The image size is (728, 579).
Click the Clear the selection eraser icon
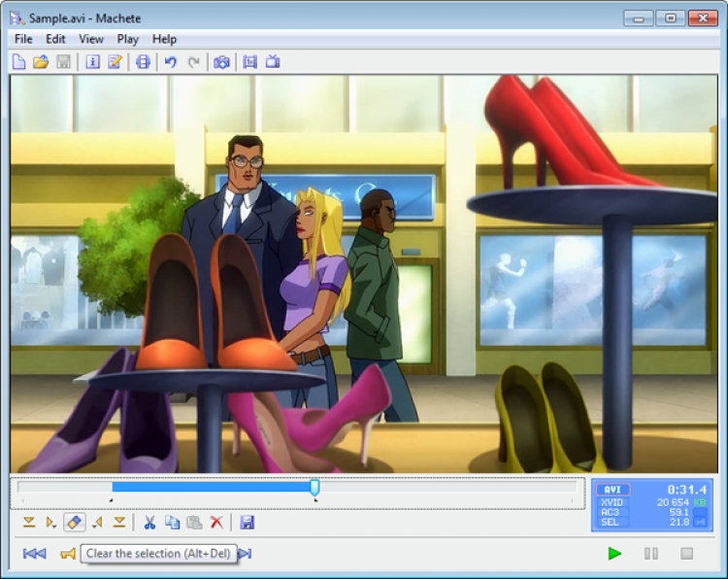(x=74, y=523)
